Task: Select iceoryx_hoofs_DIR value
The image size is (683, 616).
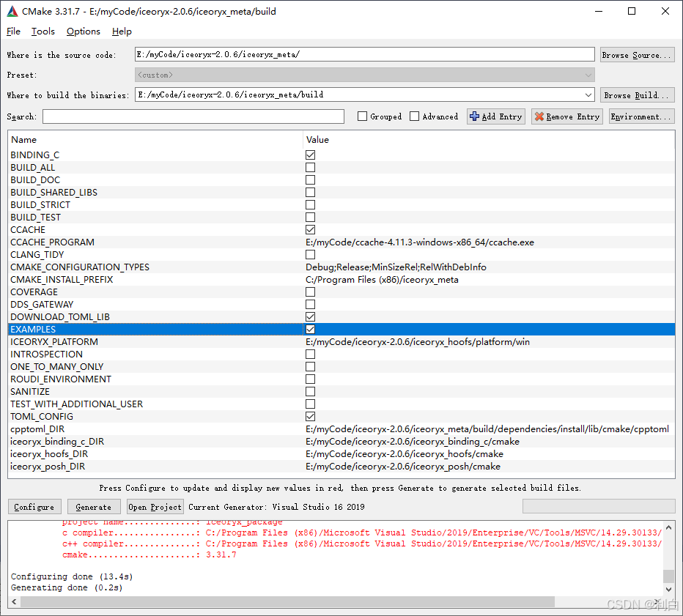Action: point(405,454)
